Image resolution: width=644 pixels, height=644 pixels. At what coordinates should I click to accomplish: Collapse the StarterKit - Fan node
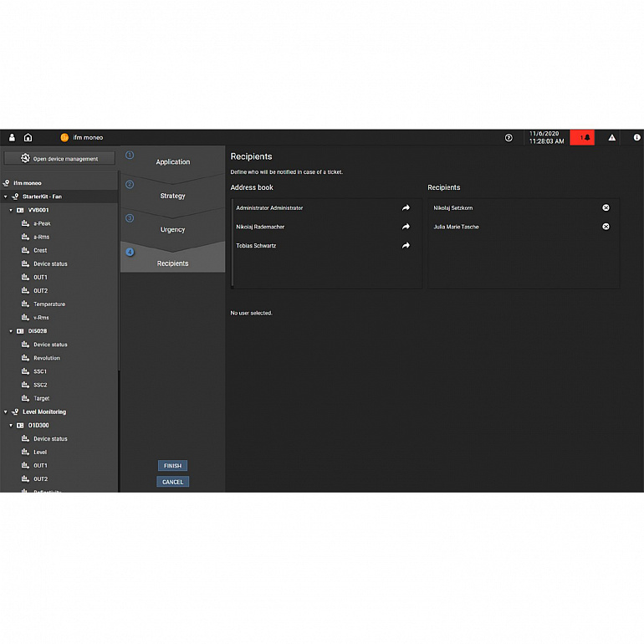(x=5, y=197)
